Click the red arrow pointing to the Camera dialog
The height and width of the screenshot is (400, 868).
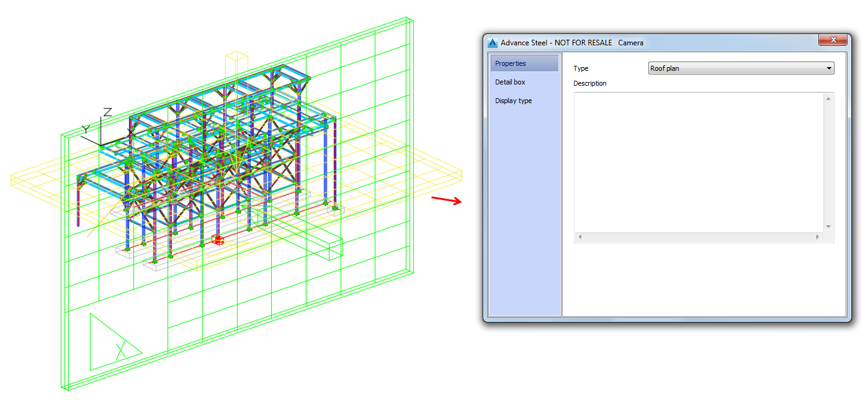pos(447,200)
